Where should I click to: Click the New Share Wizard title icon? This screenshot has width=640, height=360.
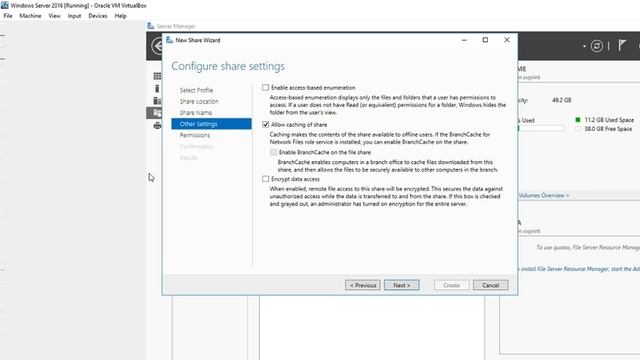(x=169, y=40)
